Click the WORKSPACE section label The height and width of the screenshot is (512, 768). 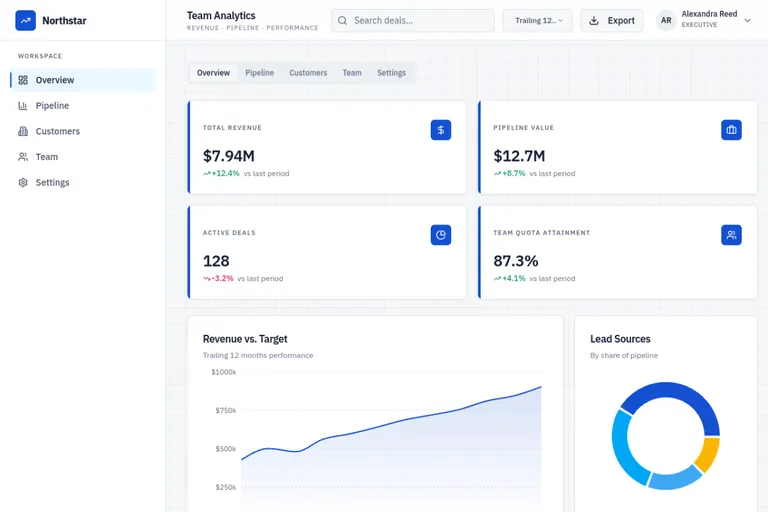click(x=40, y=56)
